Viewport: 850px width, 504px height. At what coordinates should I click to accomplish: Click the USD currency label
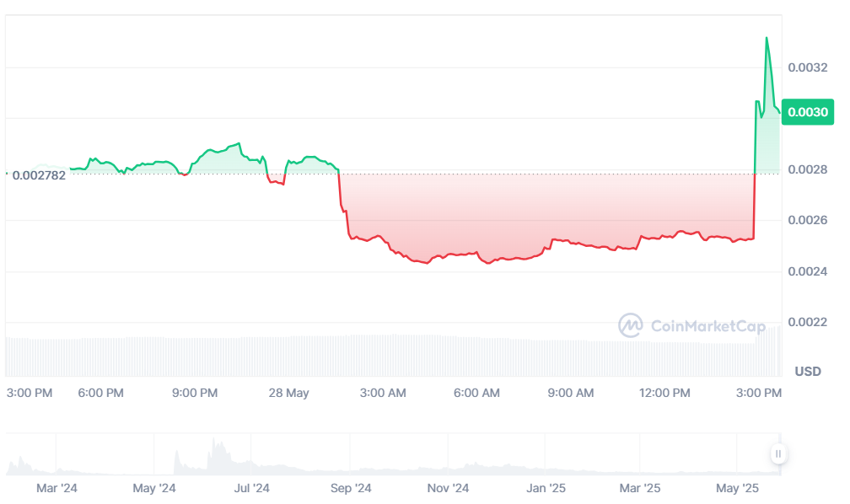808,372
